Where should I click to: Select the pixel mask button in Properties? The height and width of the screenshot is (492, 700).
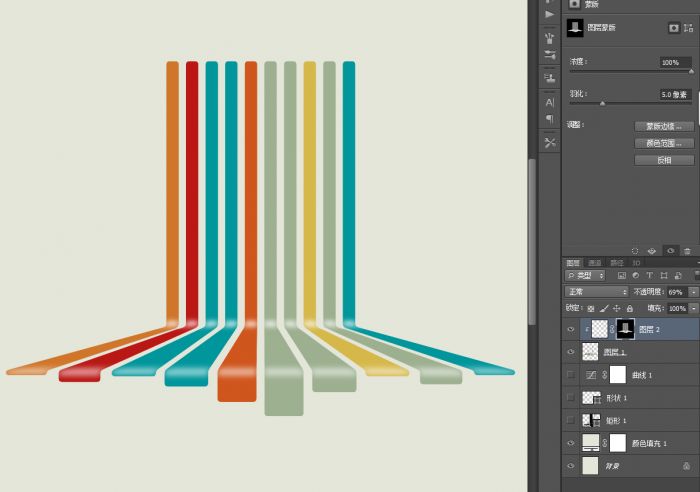[673, 28]
